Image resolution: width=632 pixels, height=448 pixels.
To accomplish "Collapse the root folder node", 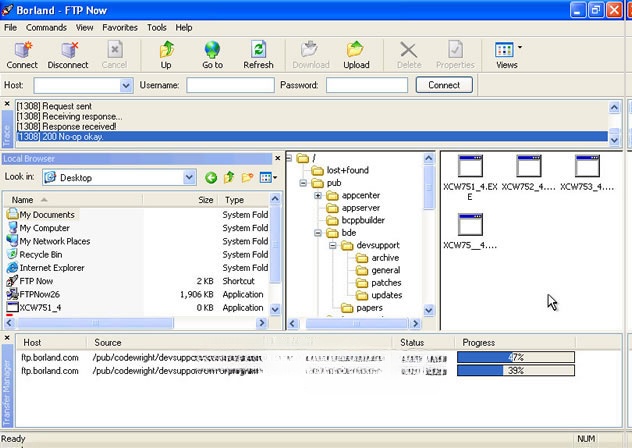I will pyautogui.click(x=289, y=158).
